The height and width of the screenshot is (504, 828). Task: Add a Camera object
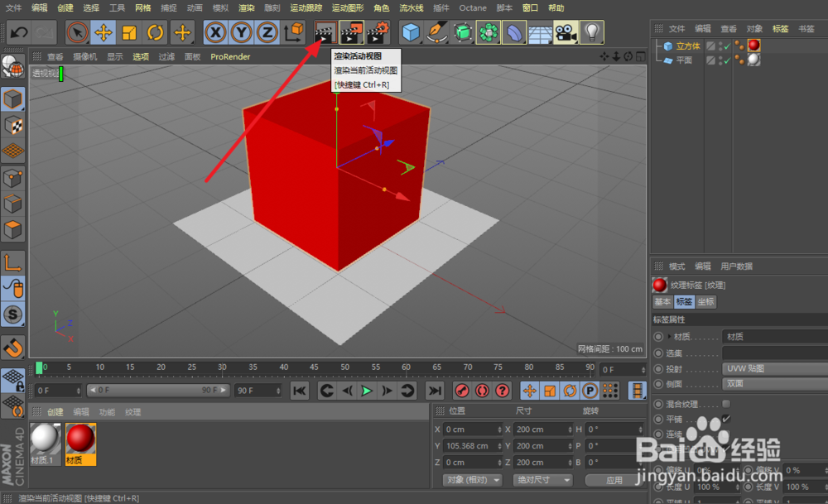point(566,33)
